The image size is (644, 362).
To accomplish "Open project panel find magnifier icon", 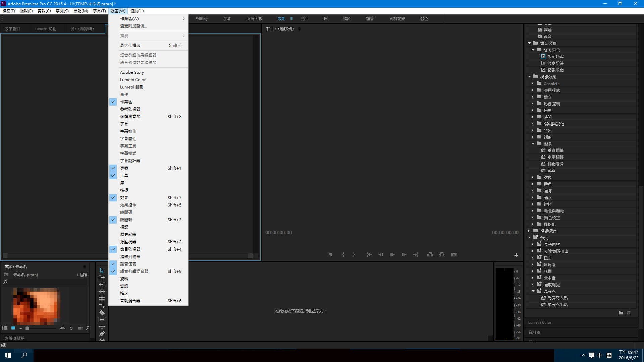I will pyautogui.click(x=88, y=328).
